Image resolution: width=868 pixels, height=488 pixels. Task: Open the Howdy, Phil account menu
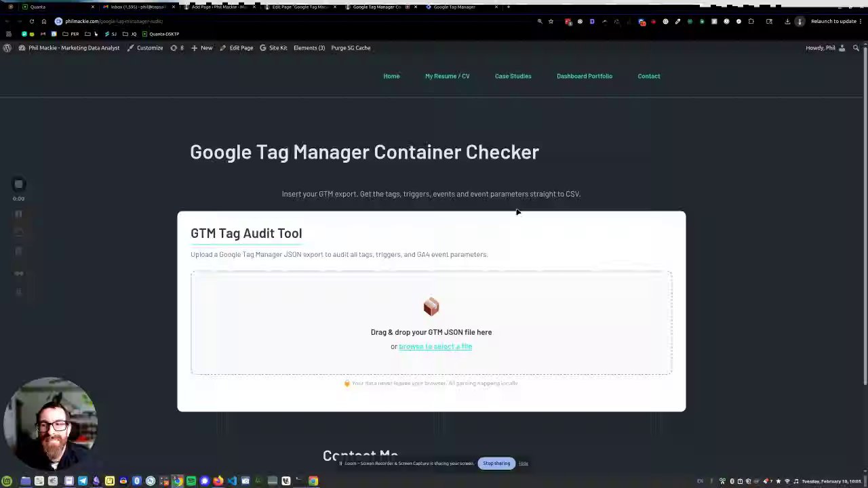[825, 47]
